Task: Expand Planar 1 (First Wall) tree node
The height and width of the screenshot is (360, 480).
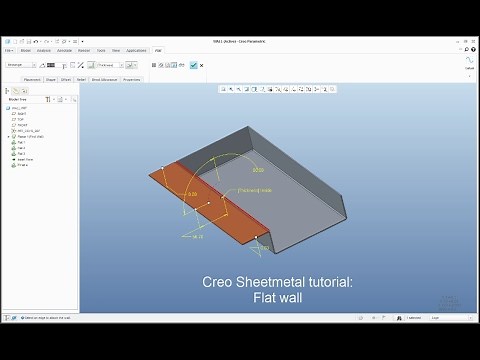Action: pyautogui.click(x=9, y=137)
